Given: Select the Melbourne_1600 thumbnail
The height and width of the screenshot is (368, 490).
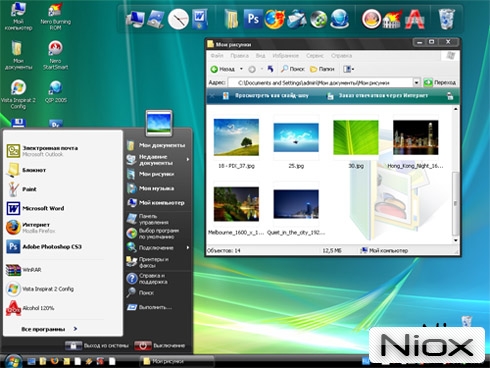Looking at the screenshot, I should point(236,204).
